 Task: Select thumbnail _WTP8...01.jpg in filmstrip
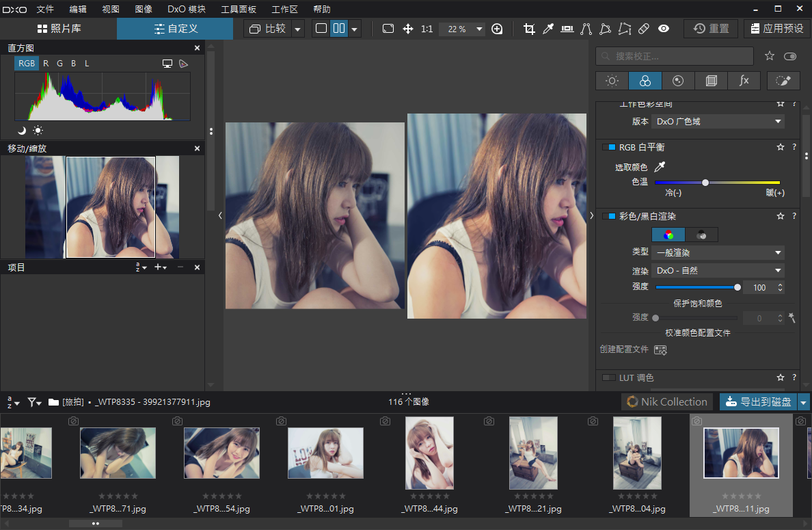[x=325, y=453]
